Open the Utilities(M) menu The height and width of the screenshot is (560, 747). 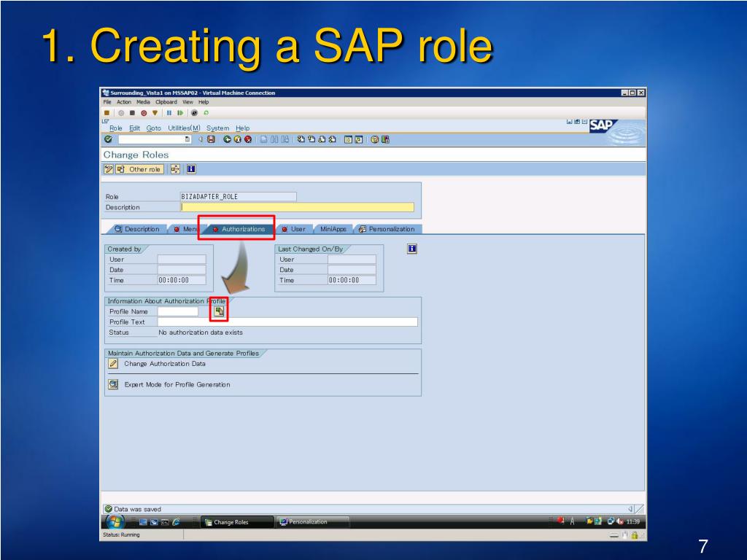(x=184, y=128)
